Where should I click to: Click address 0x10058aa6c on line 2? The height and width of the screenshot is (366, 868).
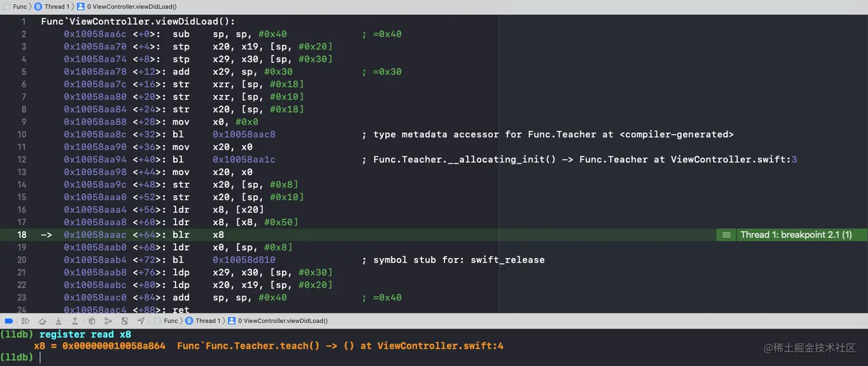coord(95,34)
